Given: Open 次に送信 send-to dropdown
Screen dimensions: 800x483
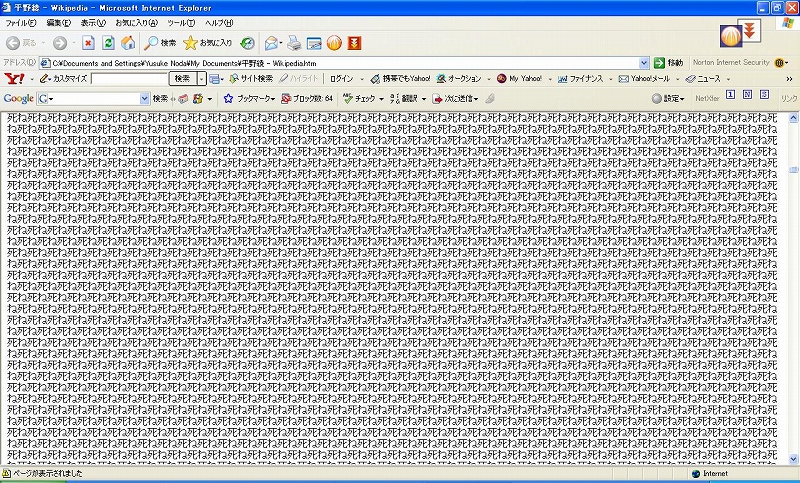Looking at the screenshot, I should point(455,98).
